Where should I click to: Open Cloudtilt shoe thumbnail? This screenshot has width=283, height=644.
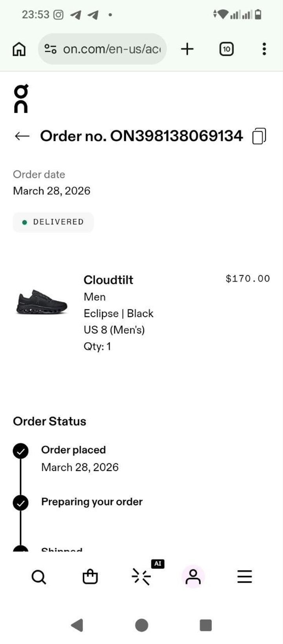[42, 302]
